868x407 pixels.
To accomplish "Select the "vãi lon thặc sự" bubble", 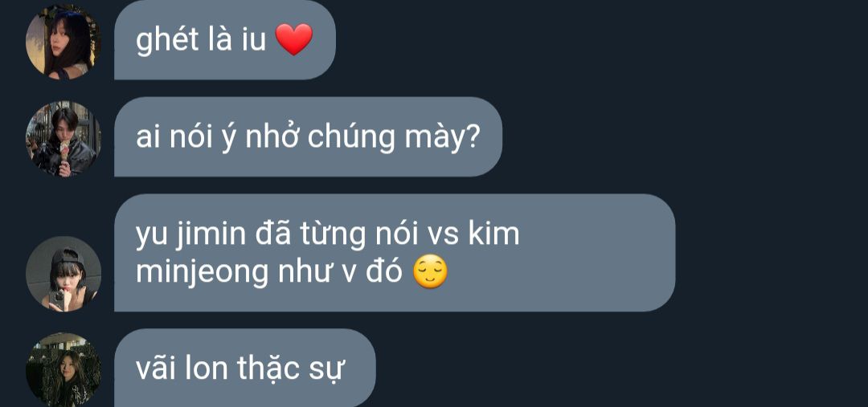I will pyautogui.click(x=244, y=368).
